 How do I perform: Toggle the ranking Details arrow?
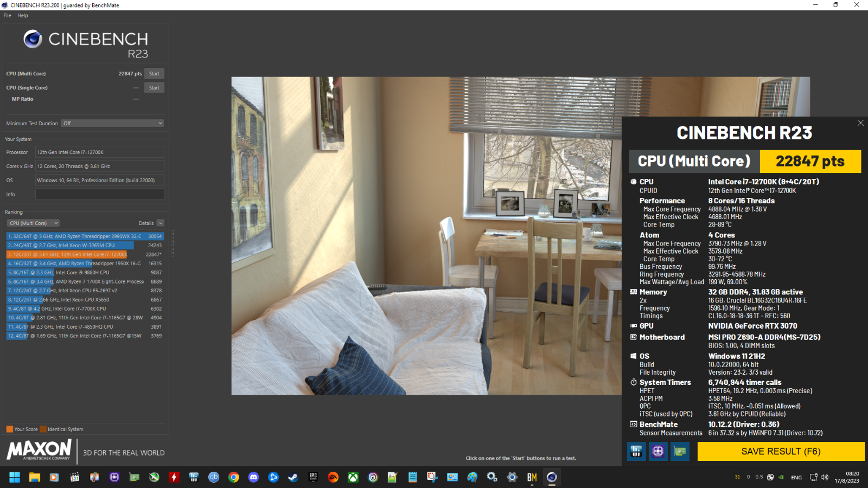point(160,223)
